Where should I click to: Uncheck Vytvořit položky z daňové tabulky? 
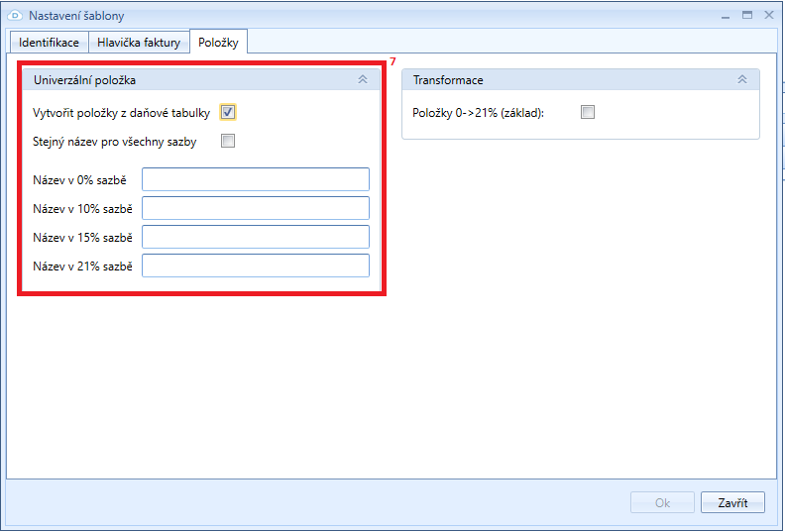[x=228, y=113]
